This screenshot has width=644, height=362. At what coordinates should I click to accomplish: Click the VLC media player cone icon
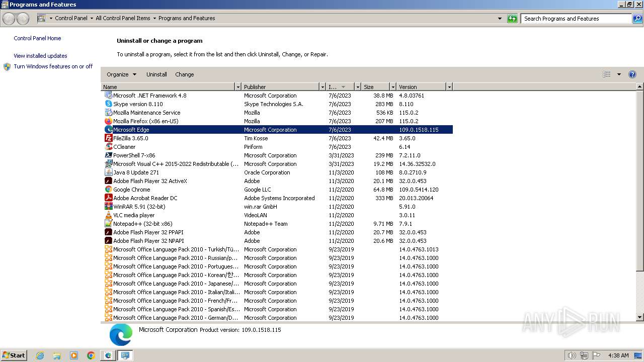(x=108, y=215)
